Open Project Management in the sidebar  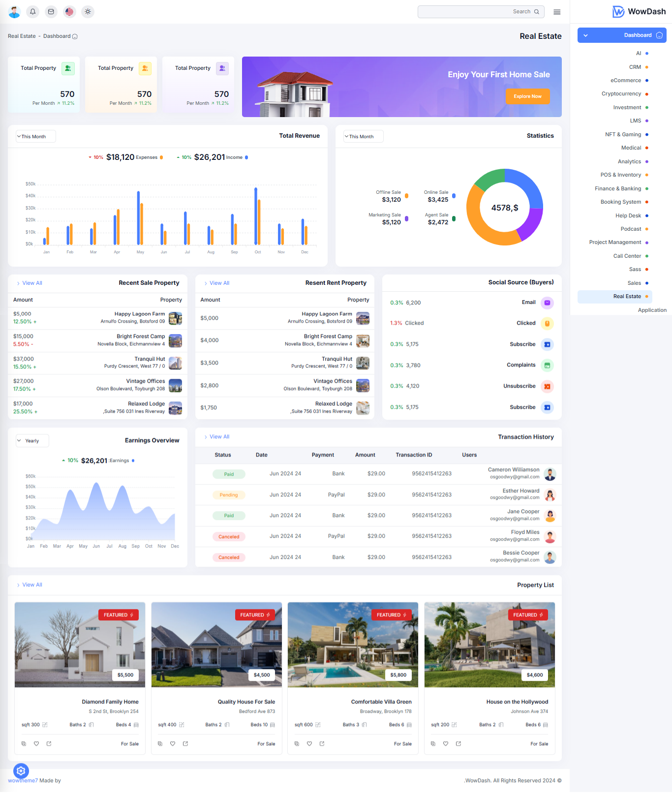click(x=615, y=243)
